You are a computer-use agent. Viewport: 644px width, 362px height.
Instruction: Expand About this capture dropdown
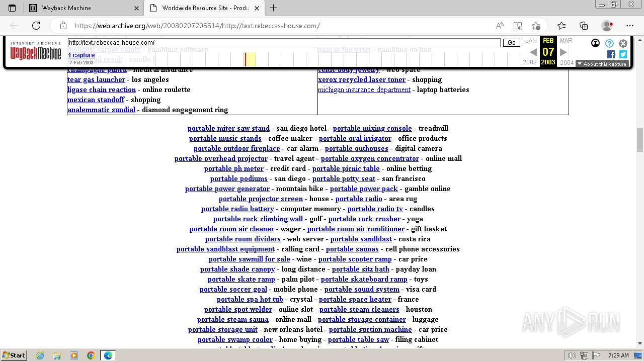click(x=602, y=64)
